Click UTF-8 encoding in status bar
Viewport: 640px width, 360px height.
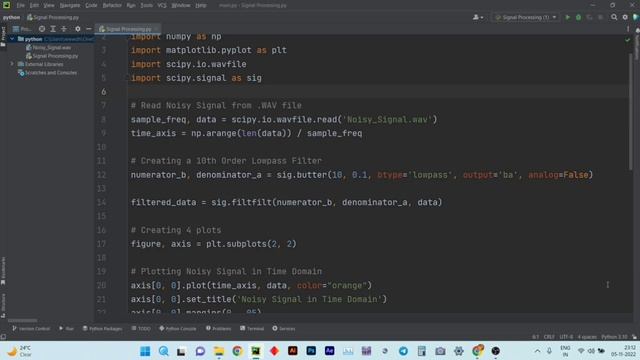[x=566, y=337]
